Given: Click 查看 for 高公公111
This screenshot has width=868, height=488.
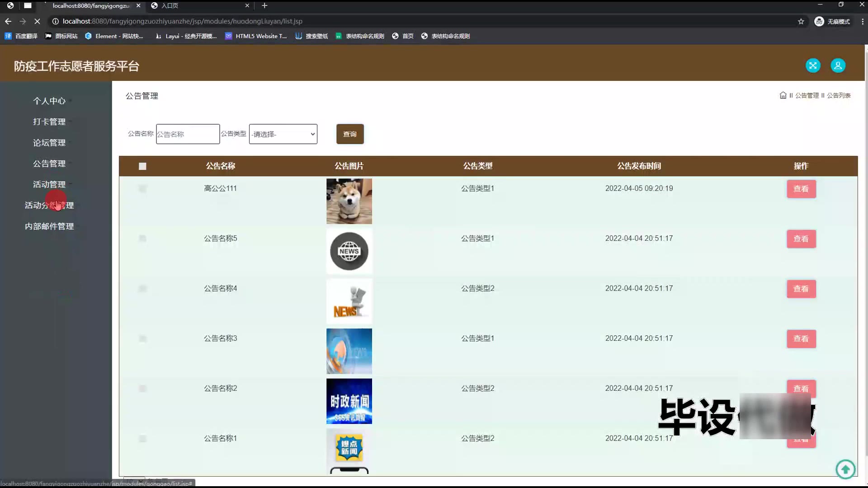Looking at the screenshot, I should (801, 189).
